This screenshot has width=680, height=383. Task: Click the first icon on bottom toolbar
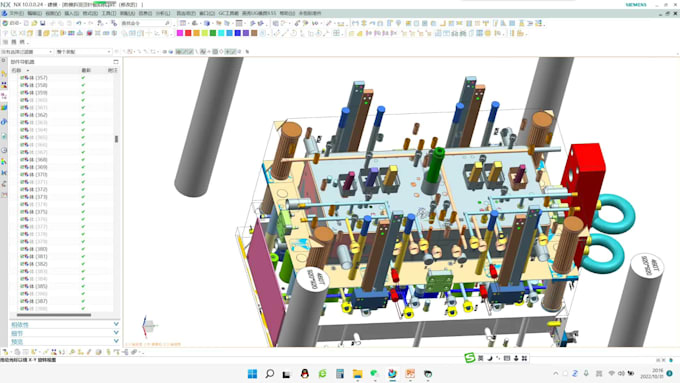click(x=5, y=352)
